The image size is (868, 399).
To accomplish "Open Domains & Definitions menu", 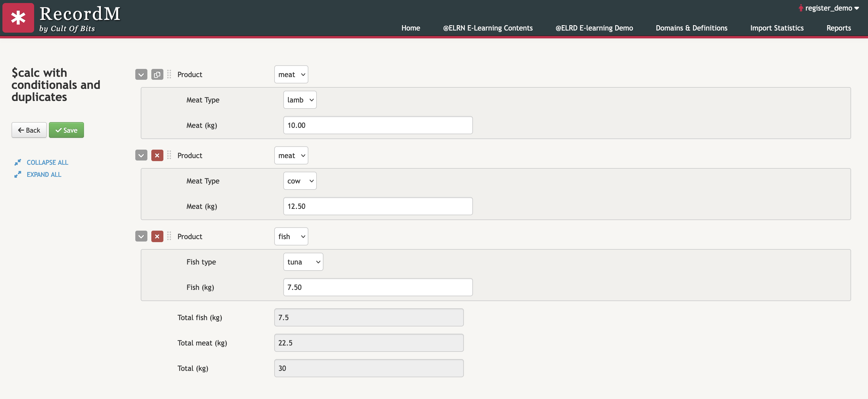I will tap(691, 28).
